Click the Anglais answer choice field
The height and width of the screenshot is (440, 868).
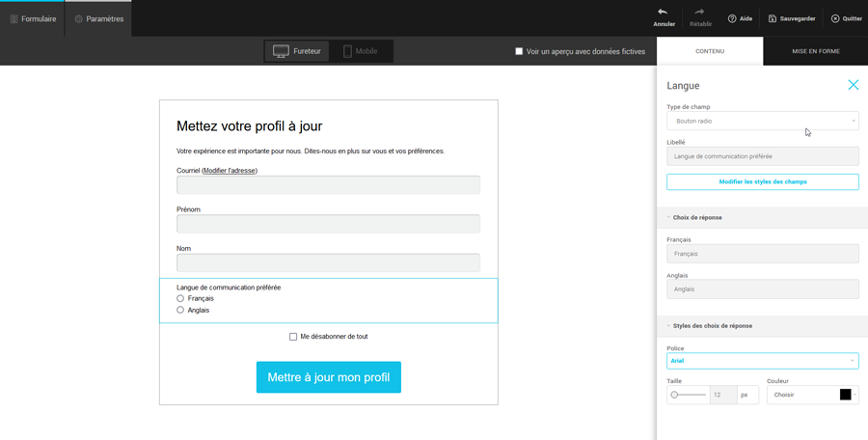[x=762, y=289]
